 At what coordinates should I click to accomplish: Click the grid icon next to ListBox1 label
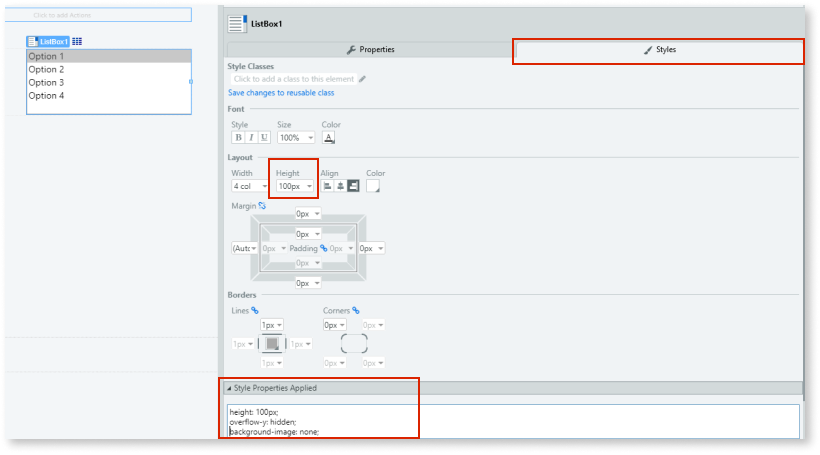(x=78, y=42)
